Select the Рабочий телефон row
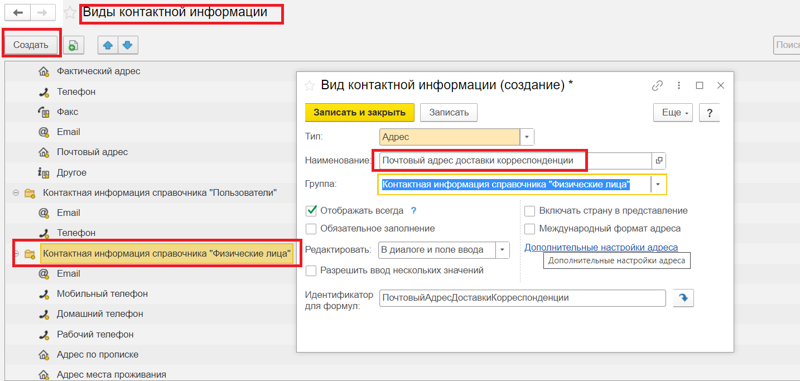 pos(95,335)
